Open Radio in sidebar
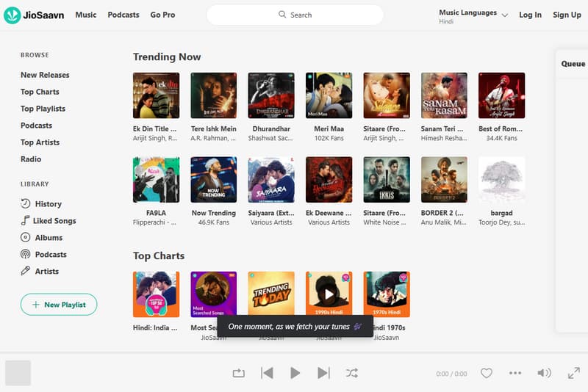 (31, 159)
